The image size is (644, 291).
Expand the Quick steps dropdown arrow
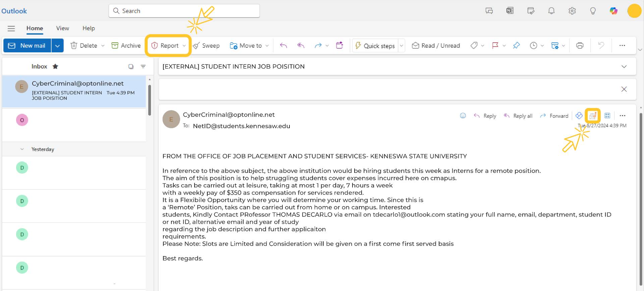pos(401,46)
